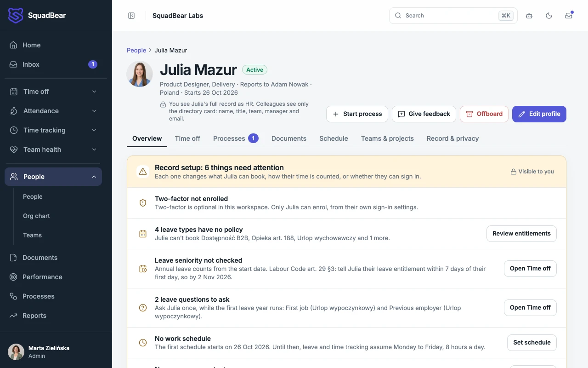Open the Record & privacy tab
Viewport: 588px width, 368px height.
(453, 138)
